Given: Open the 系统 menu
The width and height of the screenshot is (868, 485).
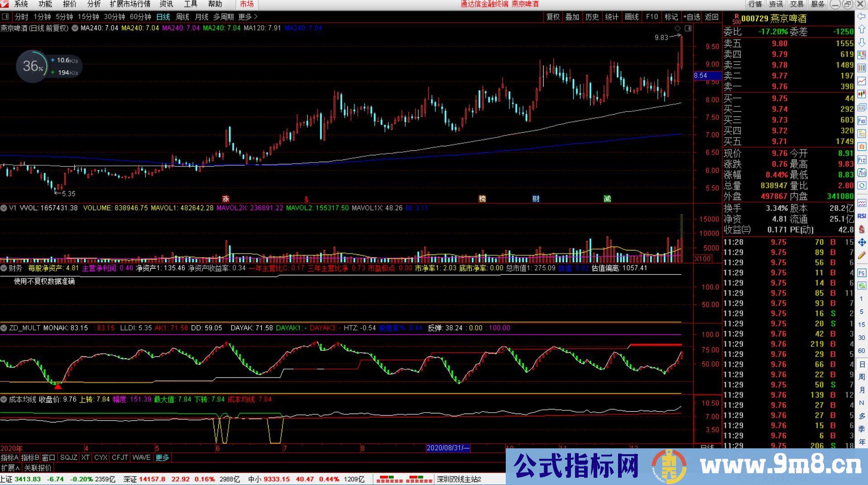Looking at the screenshot, I should pyautogui.click(x=21, y=4).
